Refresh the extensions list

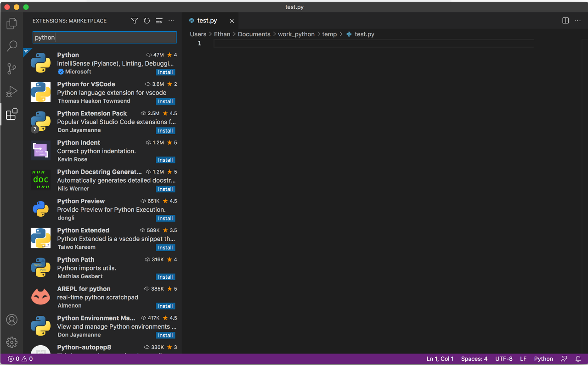[x=147, y=21]
